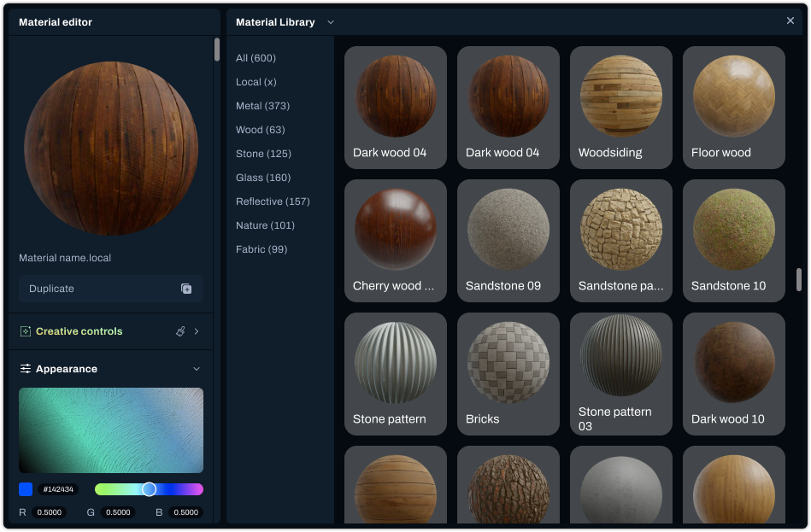
Task: Pick the Stone pattern material
Action: [395, 374]
